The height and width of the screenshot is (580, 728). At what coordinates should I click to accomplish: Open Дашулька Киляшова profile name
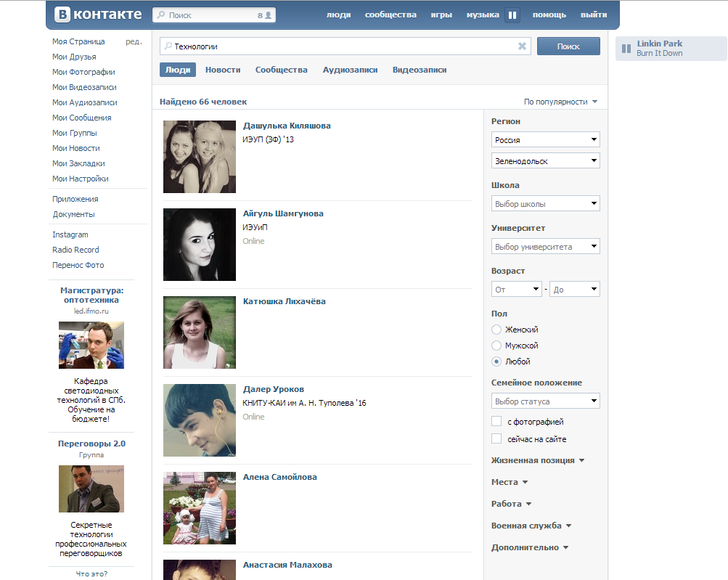[x=287, y=126]
